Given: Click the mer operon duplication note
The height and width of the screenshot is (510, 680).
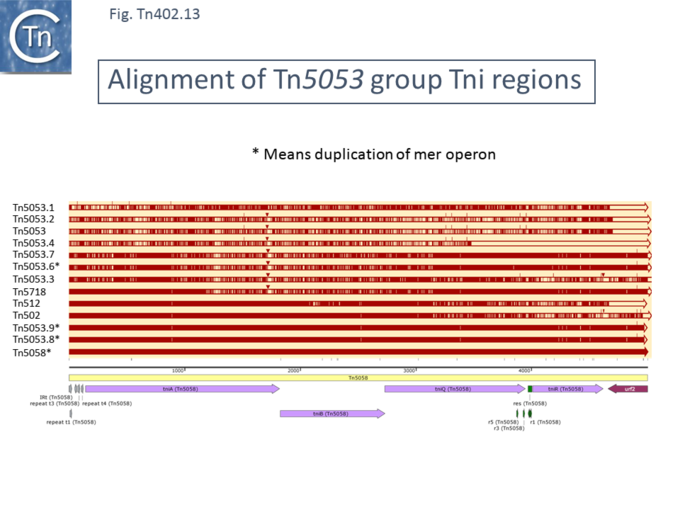Looking at the screenshot, I should 373,153.
